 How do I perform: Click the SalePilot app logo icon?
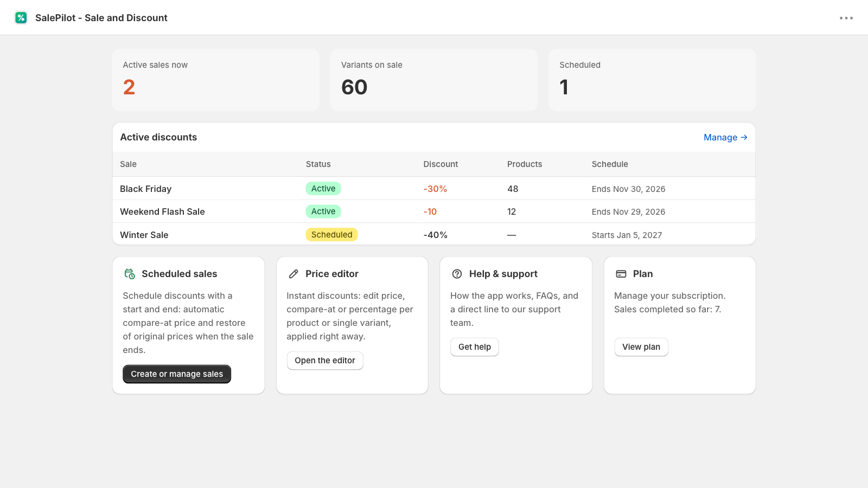pos(21,18)
